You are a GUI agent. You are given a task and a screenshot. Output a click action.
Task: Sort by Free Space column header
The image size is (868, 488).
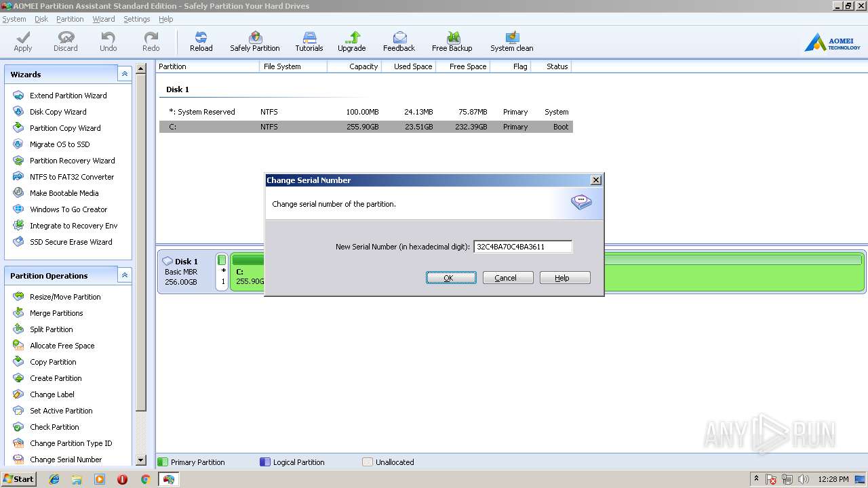pos(462,66)
